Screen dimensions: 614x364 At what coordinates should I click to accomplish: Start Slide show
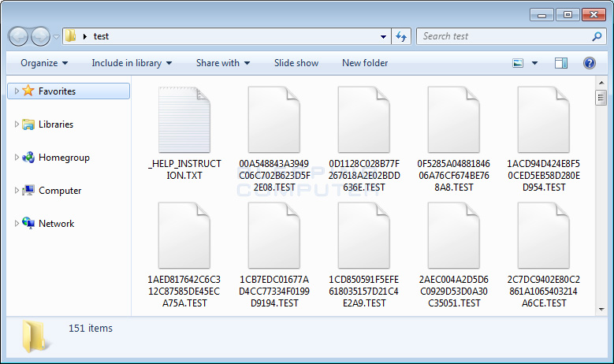tap(296, 63)
